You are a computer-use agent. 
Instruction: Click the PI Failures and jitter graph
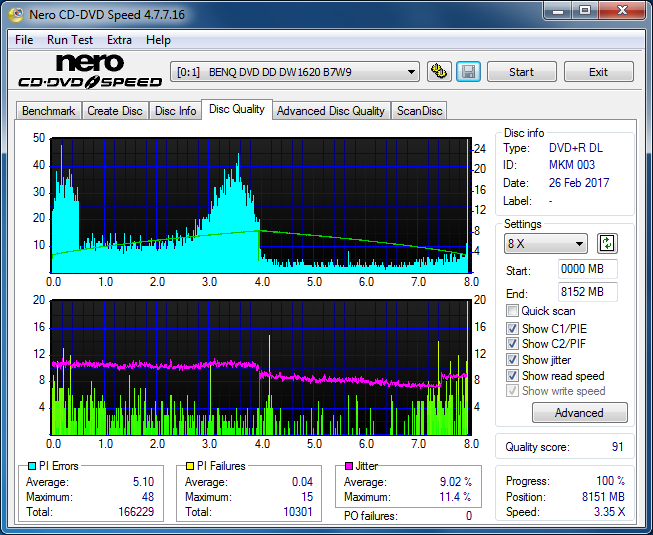[x=261, y=367]
